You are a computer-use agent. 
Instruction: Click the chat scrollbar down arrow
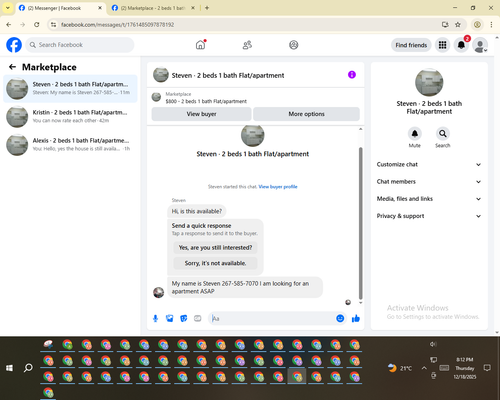point(360,303)
